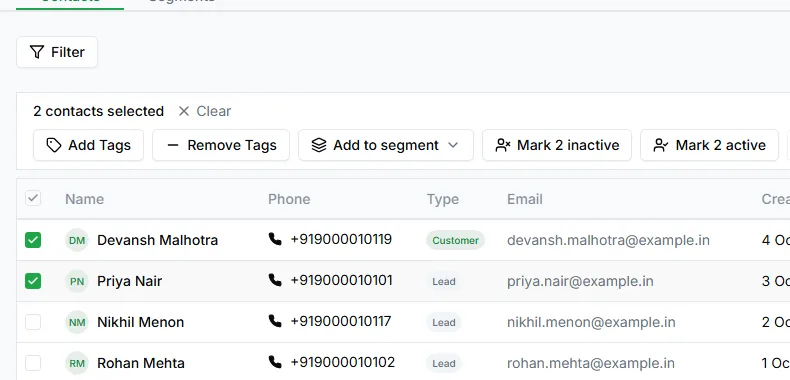Screen dimensions: 790x380
Task: Click phone number +919000010119
Action: click(x=341, y=239)
